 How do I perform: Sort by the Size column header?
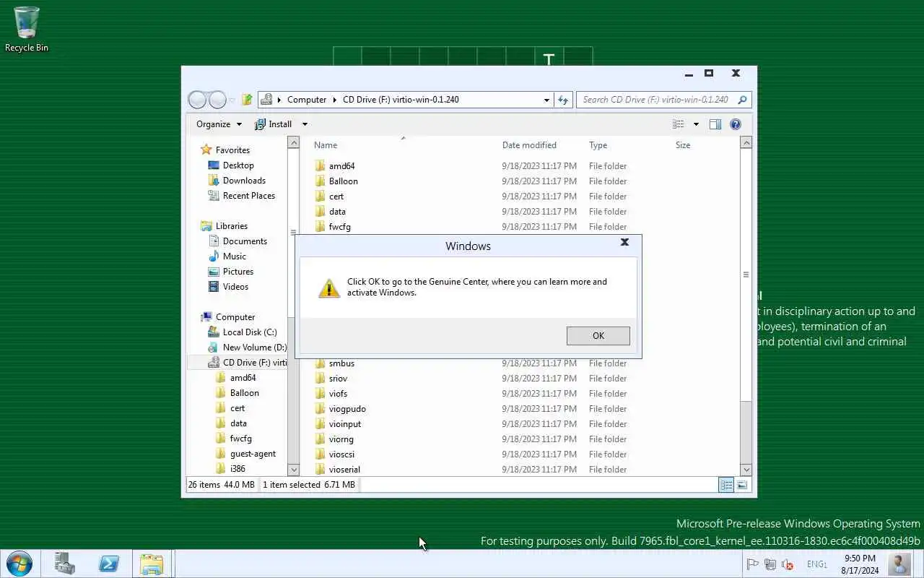point(683,145)
